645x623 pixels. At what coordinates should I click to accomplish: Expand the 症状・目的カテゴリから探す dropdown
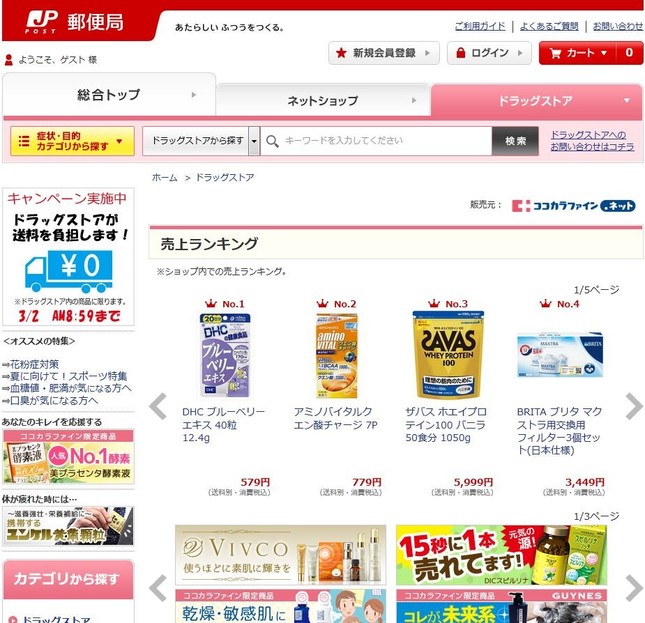click(72, 141)
